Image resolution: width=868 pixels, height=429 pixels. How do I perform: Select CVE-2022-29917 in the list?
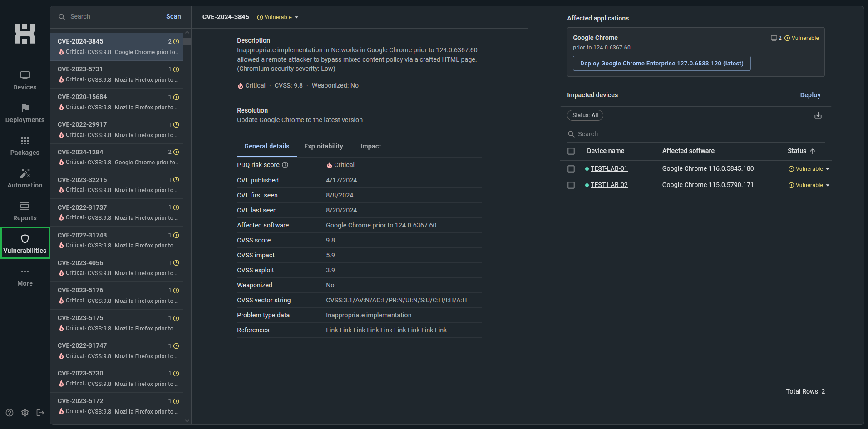(x=117, y=130)
